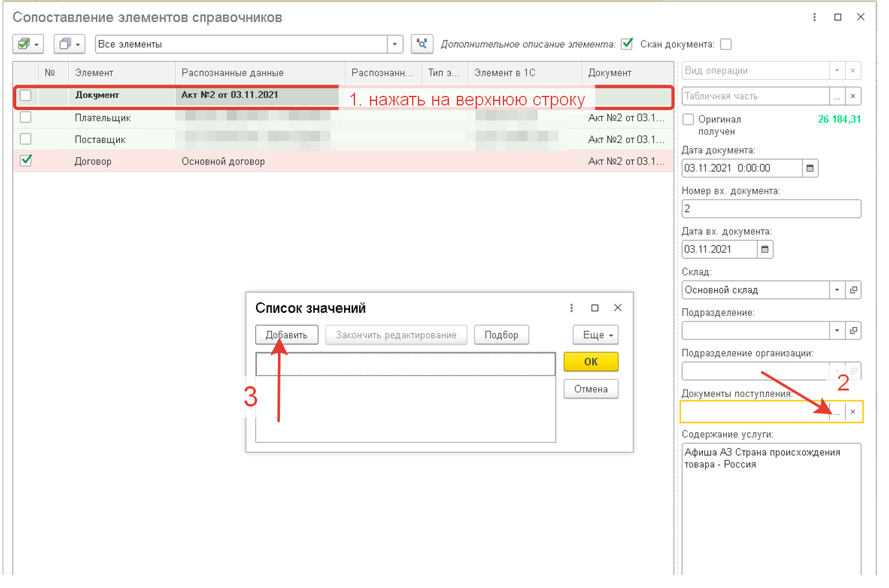
Task: Click the check-all items toolbar icon
Action: click(x=24, y=44)
